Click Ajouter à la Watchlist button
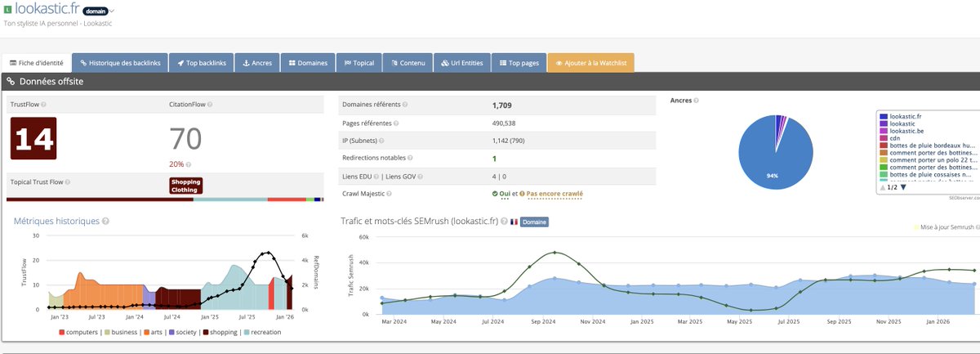Image resolution: width=980 pixels, height=354 pixels. point(590,62)
